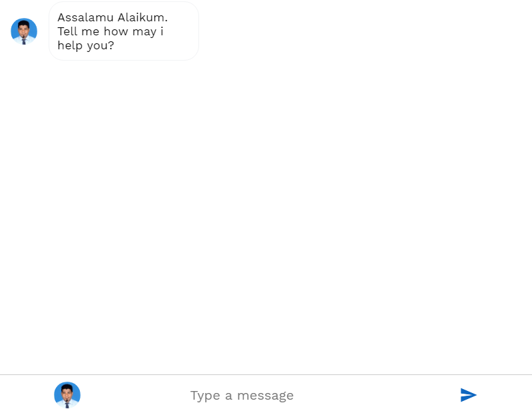Hit the send arrow in bottom bar
The height and width of the screenshot is (415, 532).
click(468, 395)
